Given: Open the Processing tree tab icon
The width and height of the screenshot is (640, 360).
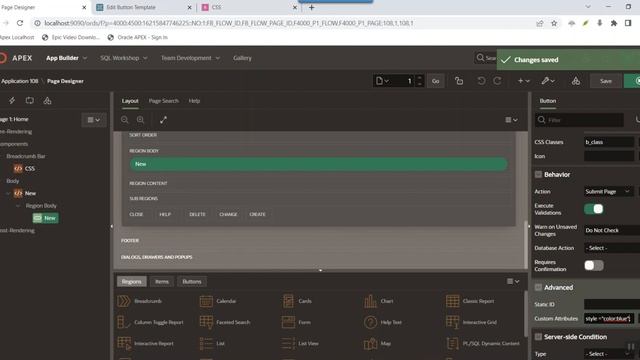Looking at the screenshot, I should (29, 100).
